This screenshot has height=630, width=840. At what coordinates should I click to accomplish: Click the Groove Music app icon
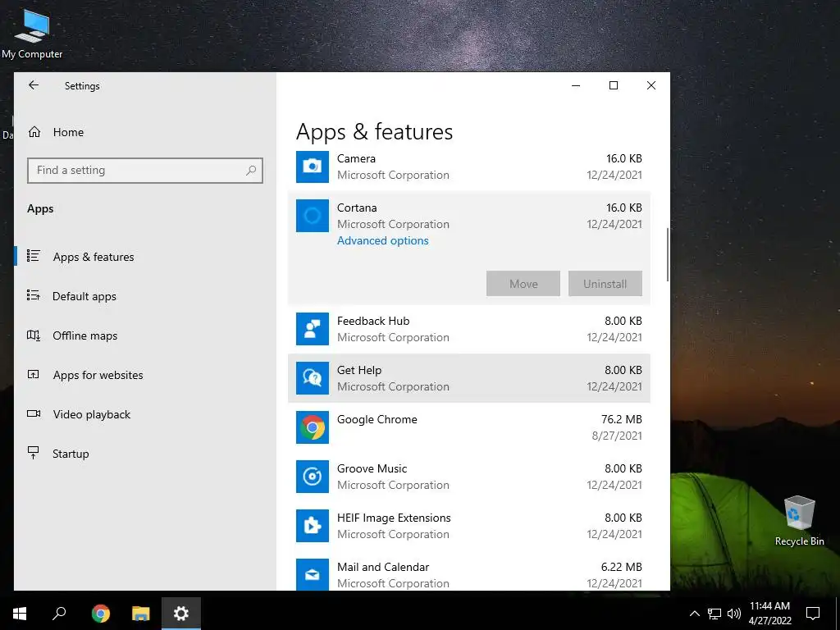(x=313, y=477)
